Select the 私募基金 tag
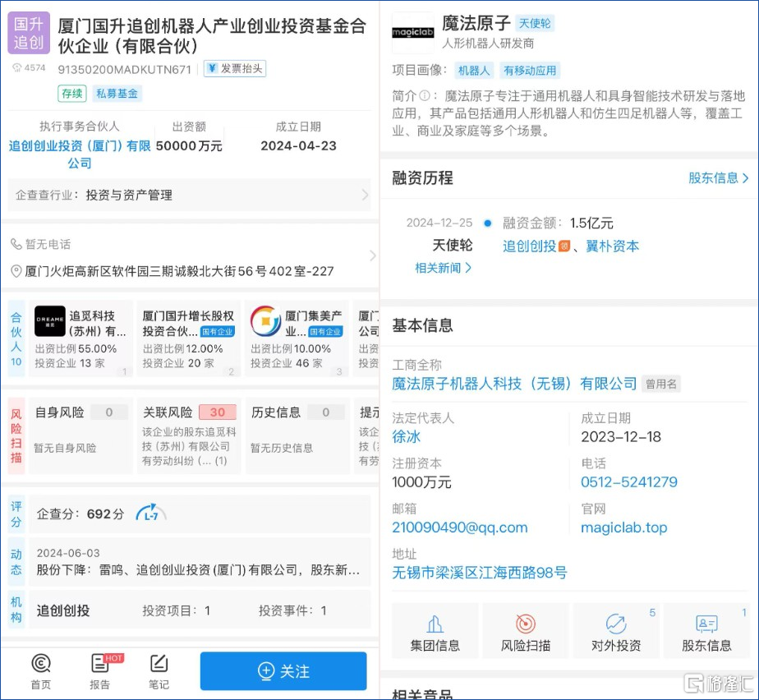The height and width of the screenshot is (700, 759). click(x=117, y=94)
